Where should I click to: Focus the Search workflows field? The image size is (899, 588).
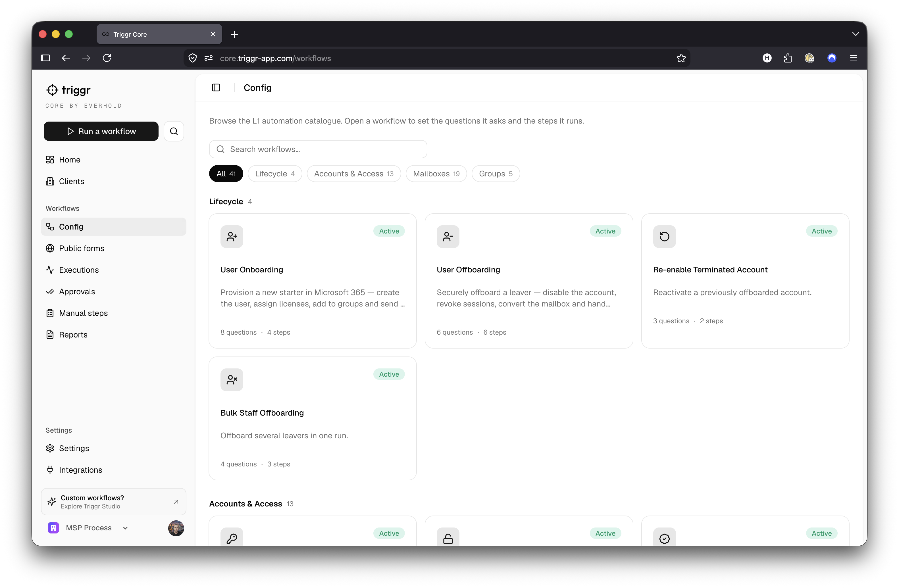318,149
